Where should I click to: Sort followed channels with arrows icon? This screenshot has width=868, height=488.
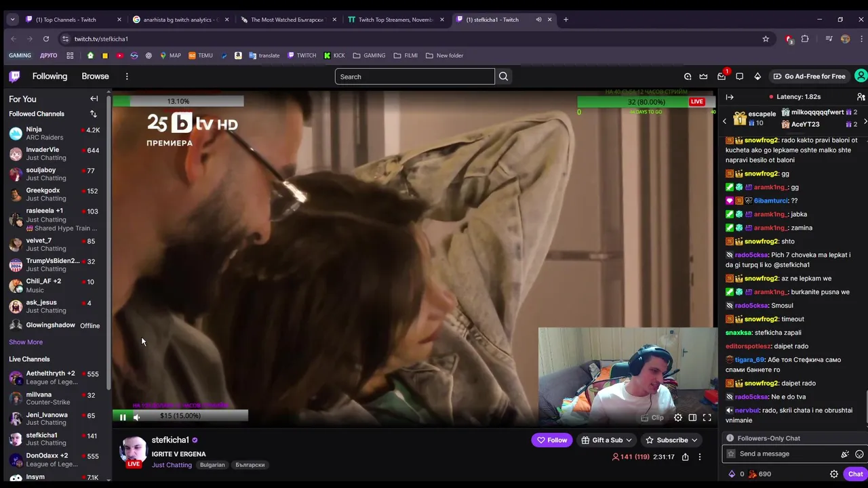[94, 114]
